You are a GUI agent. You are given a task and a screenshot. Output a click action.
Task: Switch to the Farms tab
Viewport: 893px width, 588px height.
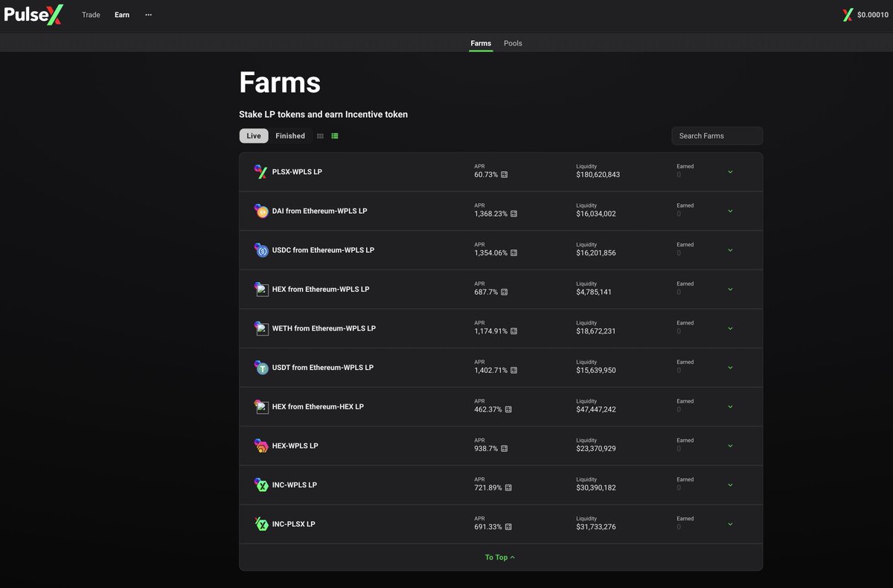pyautogui.click(x=481, y=43)
